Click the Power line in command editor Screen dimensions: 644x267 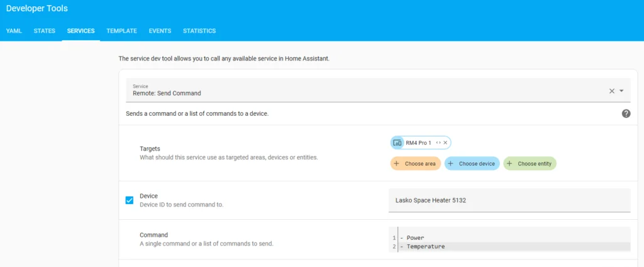[416, 238]
